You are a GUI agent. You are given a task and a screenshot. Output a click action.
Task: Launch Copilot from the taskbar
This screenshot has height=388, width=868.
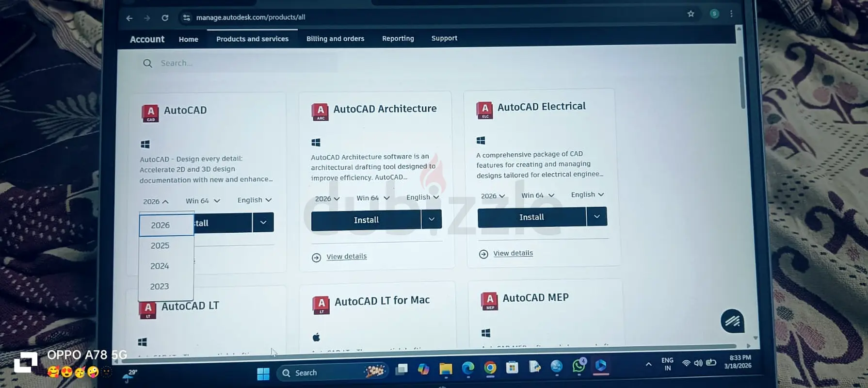423,369
